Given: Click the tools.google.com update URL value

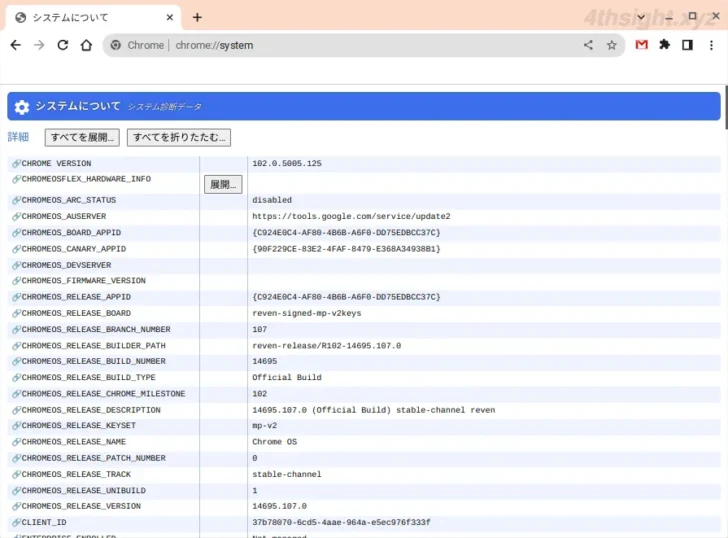Looking at the screenshot, I should (x=351, y=216).
